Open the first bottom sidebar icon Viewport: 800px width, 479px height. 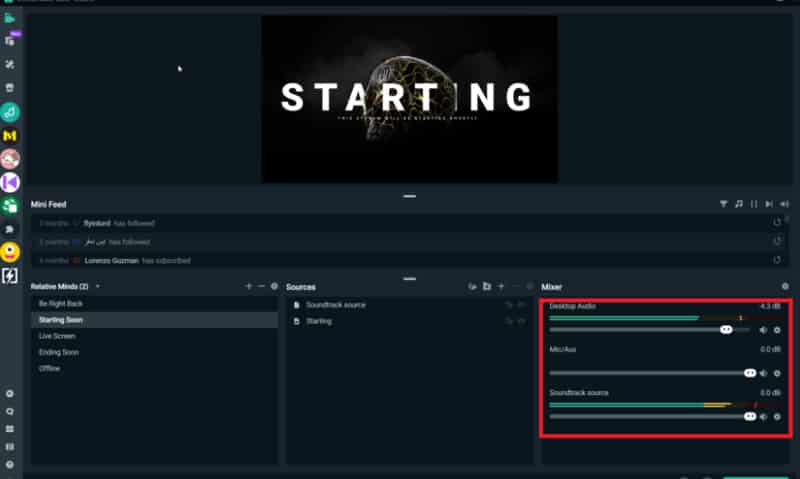(x=10, y=394)
